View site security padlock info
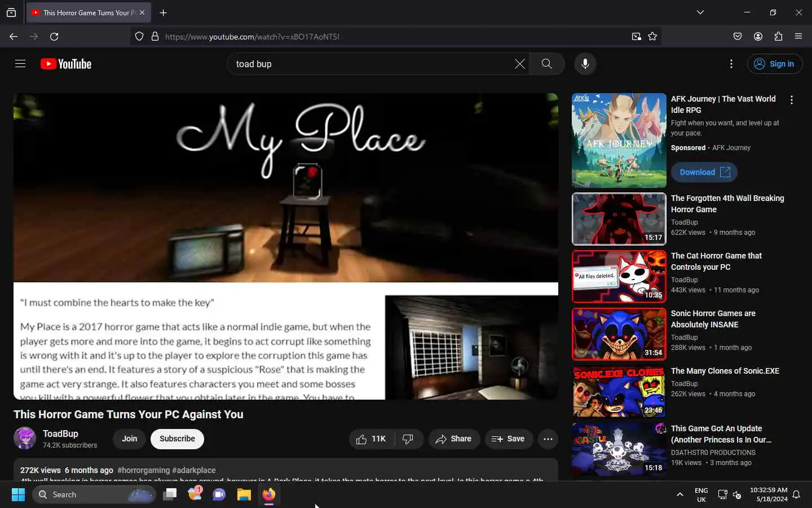Image resolution: width=812 pixels, height=508 pixels. 155,37
